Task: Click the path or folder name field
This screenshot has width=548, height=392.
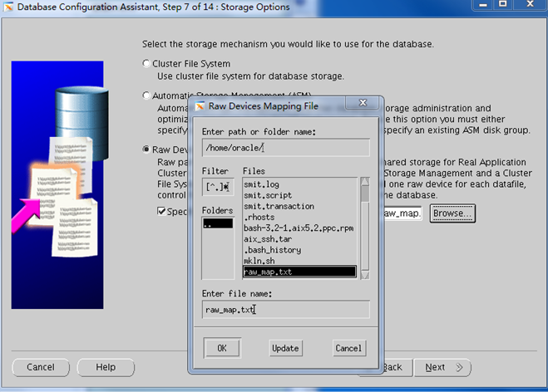Action: point(285,148)
